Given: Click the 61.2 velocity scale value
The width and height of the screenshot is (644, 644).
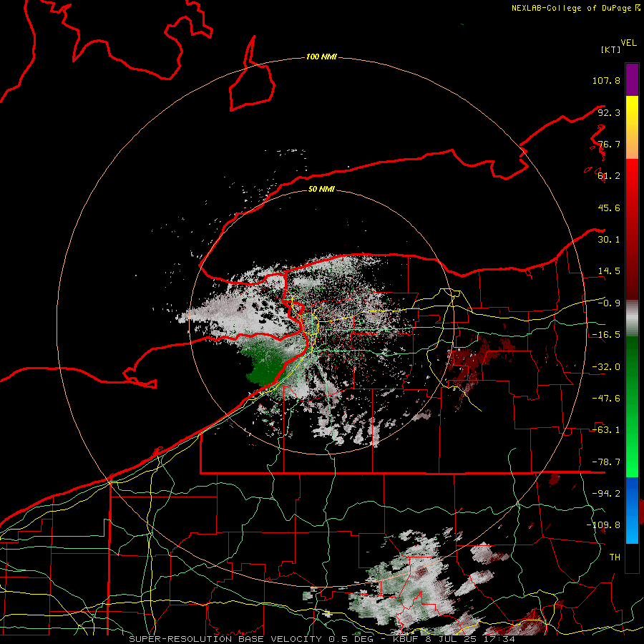Looking at the screenshot, I should pos(609,176).
